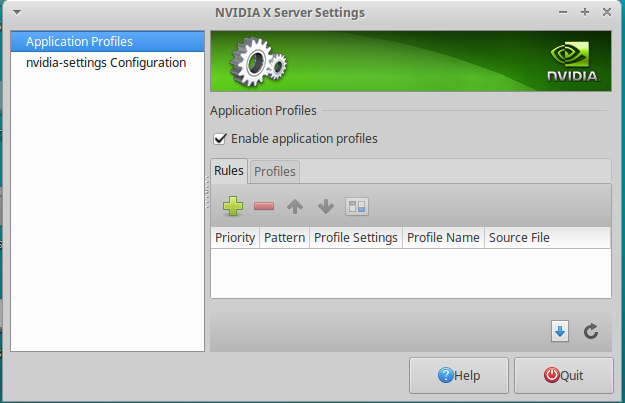Sort by Source File column header
625x403 pixels.
[547, 238]
